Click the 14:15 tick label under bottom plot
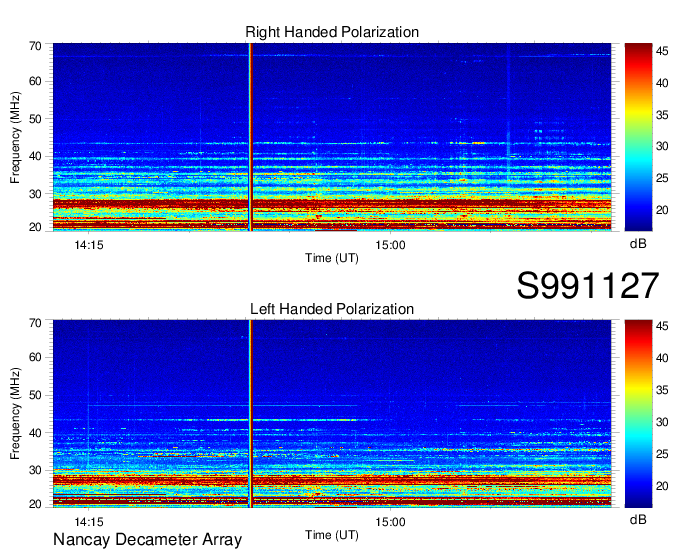The image size is (680, 552). point(89,522)
